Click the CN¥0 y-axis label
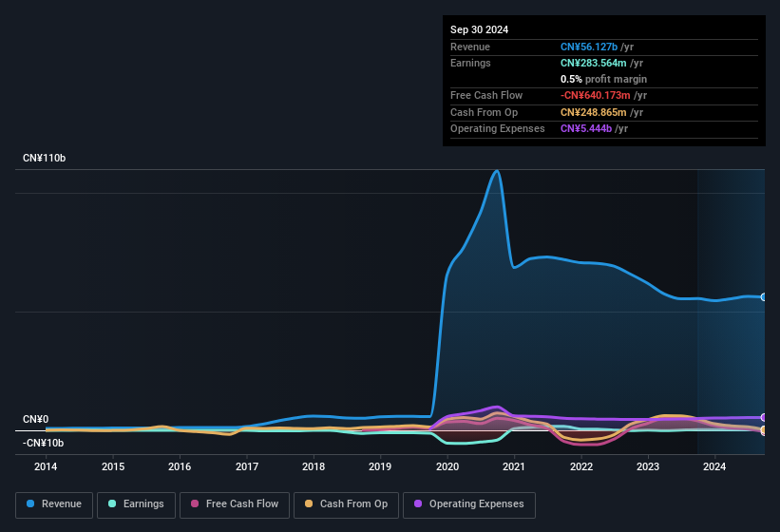This screenshot has width=780, height=532. pos(36,420)
